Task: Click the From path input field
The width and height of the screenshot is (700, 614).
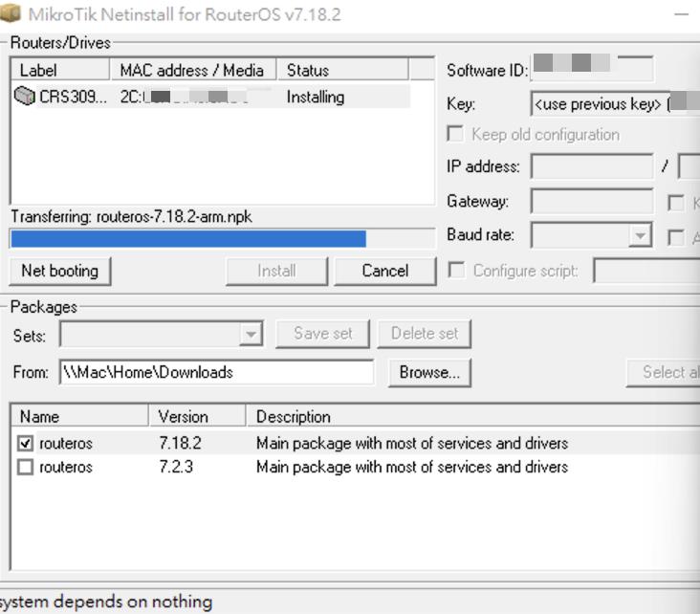Action: pyautogui.click(x=215, y=372)
